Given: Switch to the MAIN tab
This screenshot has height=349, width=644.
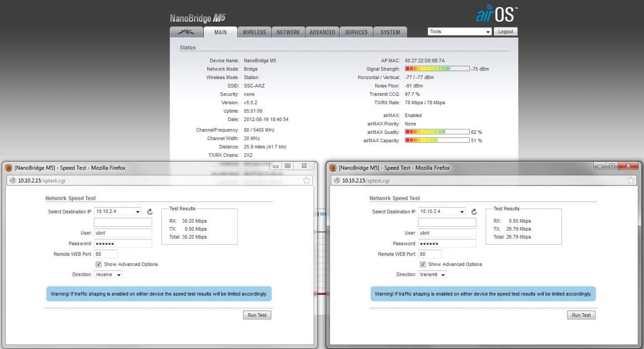Looking at the screenshot, I should click(220, 32).
